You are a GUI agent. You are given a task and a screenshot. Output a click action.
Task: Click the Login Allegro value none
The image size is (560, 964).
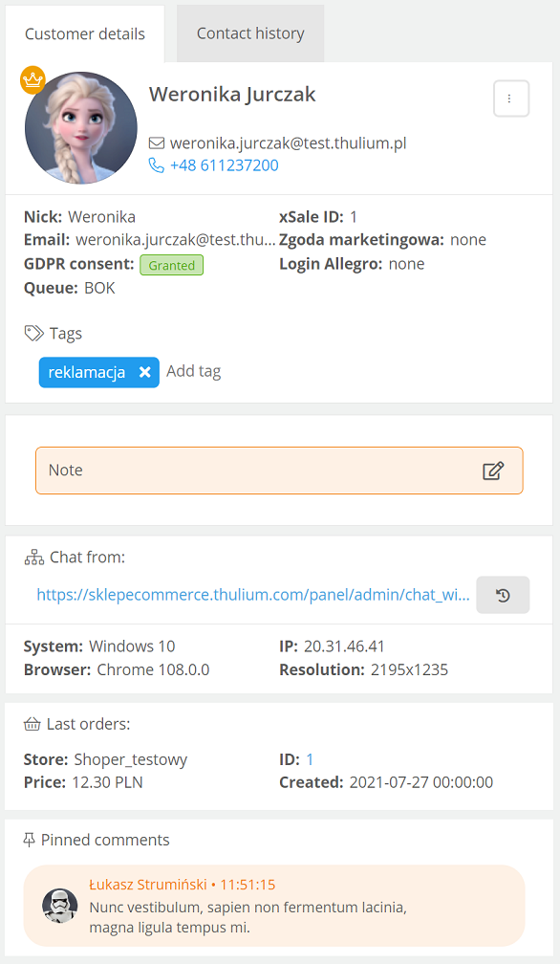406,264
